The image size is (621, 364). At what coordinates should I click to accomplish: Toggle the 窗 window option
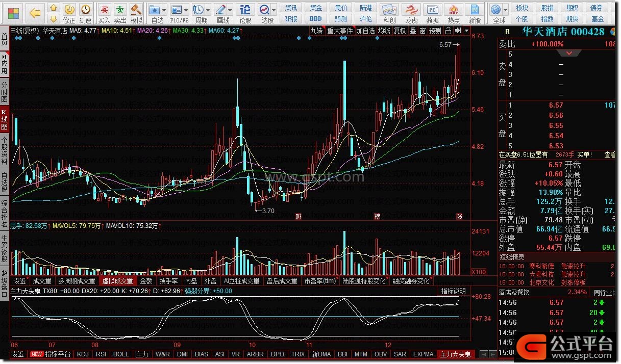tap(423, 31)
